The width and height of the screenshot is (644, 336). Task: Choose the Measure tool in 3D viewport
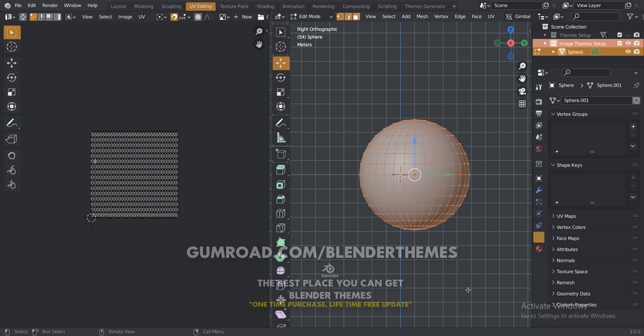281,138
